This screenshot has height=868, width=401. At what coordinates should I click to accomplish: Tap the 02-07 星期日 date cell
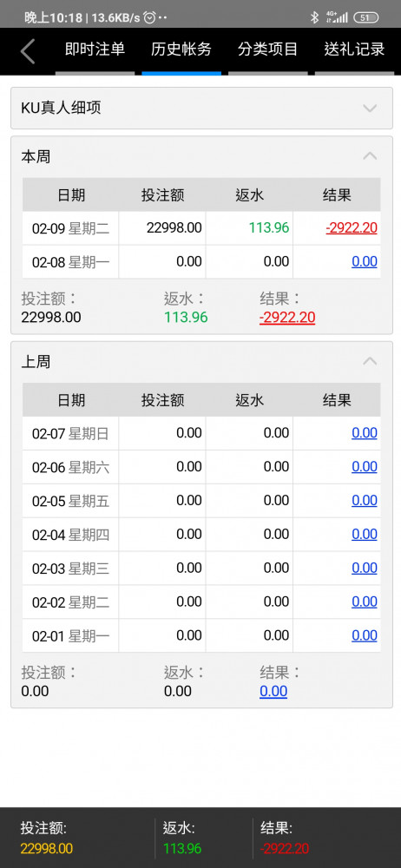71,433
